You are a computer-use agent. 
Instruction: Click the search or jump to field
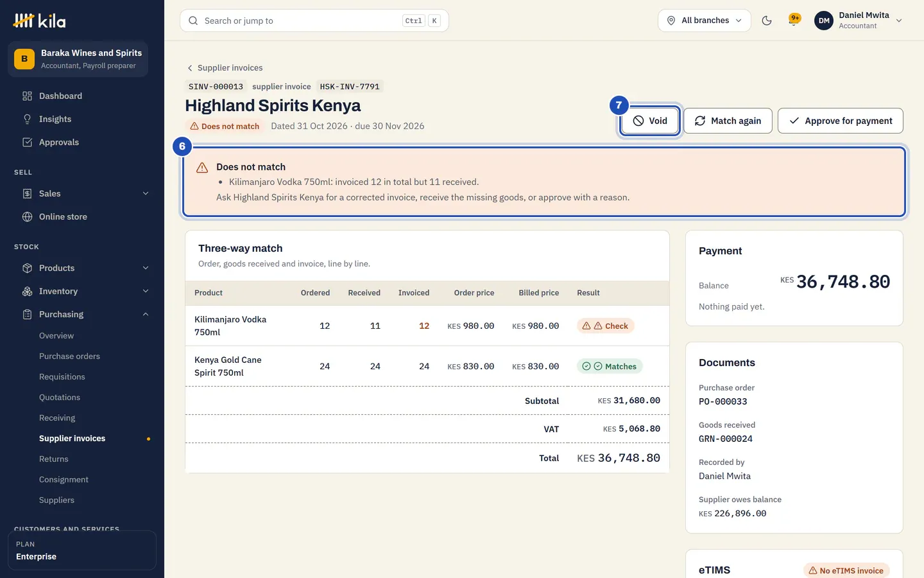[x=314, y=21]
